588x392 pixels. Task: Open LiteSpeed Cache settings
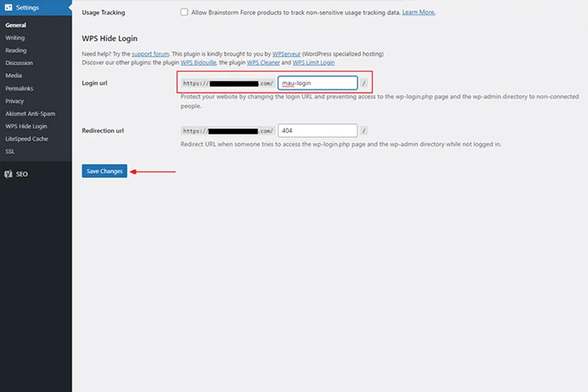coord(27,139)
